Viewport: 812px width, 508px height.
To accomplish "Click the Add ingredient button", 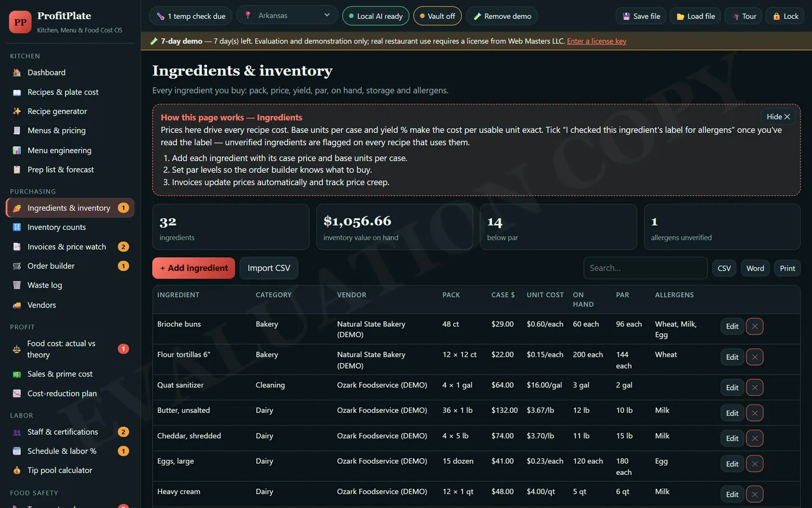I will (x=194, y=268).
